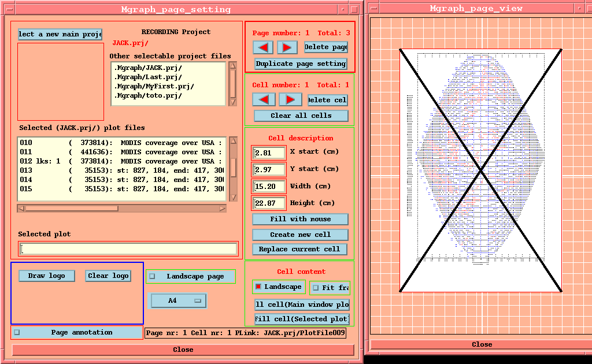Minimize the Mgraph_page_setting window
This screenshot has height=364, width=592.
point(343,9)
